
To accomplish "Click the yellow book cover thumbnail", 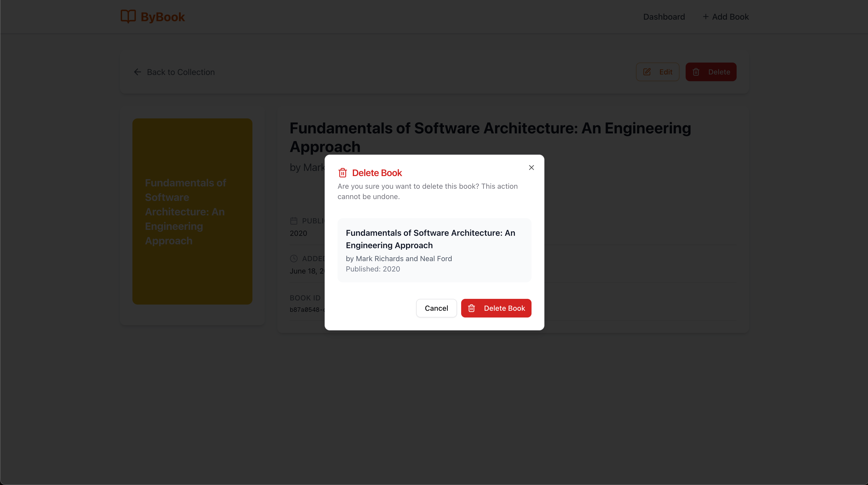I will coord(192,211).
